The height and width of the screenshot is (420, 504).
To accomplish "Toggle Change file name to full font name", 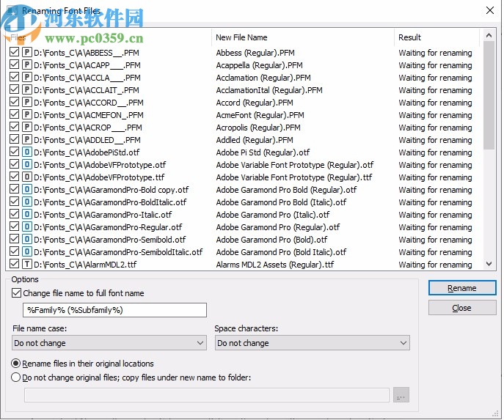I will [x=16, y=293].
